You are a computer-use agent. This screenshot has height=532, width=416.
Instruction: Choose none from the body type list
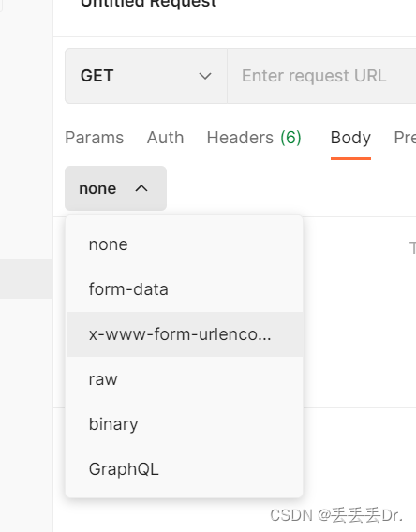point(185,244)
